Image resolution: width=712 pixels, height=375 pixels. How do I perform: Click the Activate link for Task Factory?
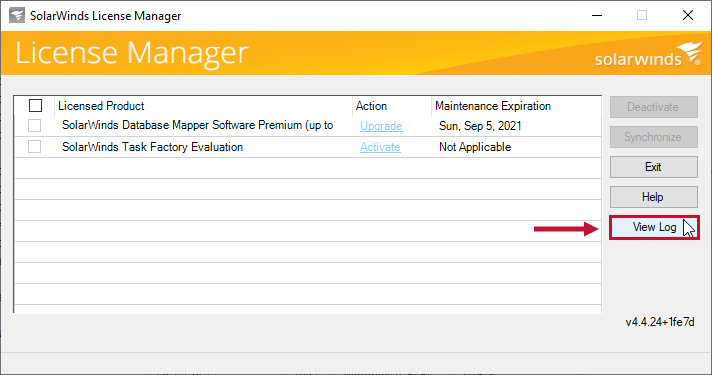pyautogui.click(x=380, y=147)
